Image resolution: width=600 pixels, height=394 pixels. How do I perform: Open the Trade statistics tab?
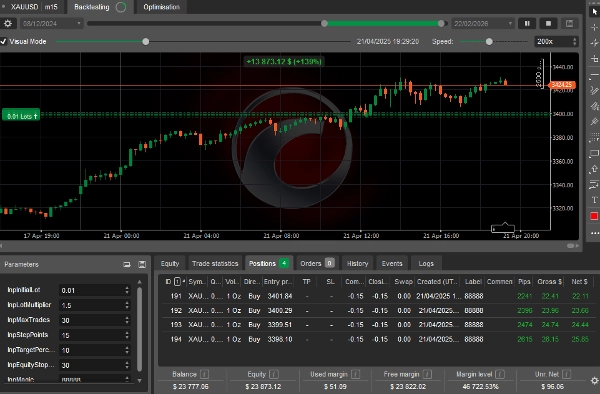pyautogui.click(x=215, y=264)
